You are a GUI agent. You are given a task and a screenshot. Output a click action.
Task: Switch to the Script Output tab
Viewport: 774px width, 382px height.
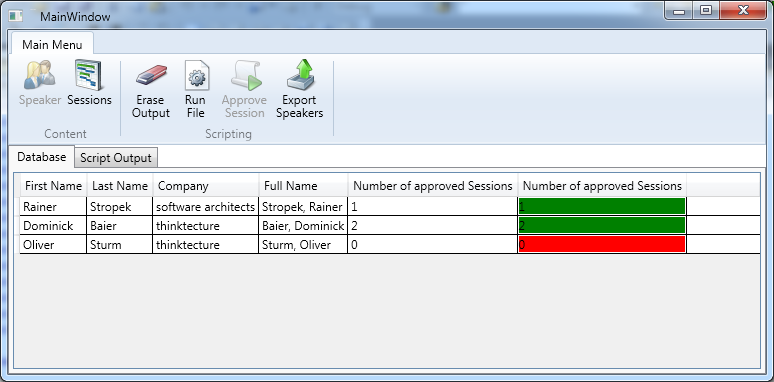[116, 158]
